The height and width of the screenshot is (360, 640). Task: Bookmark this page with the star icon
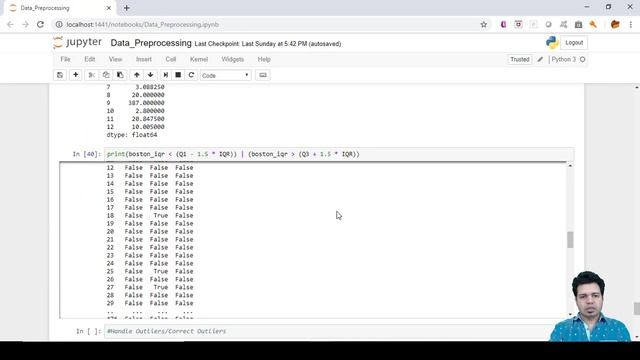[x=484, y=24]
